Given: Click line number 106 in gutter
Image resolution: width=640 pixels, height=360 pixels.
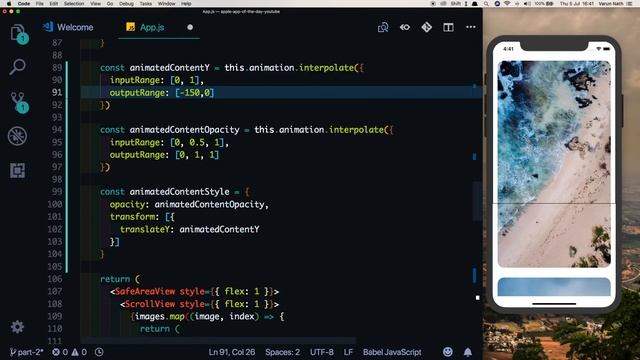Looking at the screenshot, I should (x=55, y=279).
